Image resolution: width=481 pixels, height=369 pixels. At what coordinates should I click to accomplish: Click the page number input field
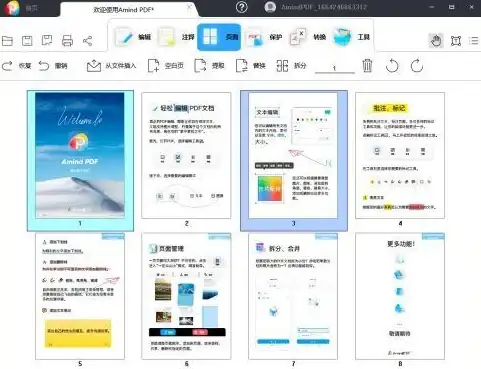335,68
